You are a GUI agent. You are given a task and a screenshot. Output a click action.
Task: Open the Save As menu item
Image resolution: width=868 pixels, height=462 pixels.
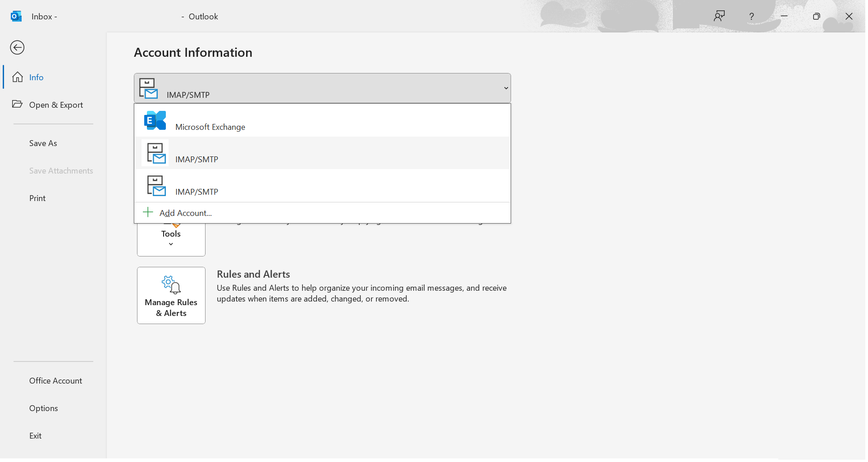click(43, 143)
